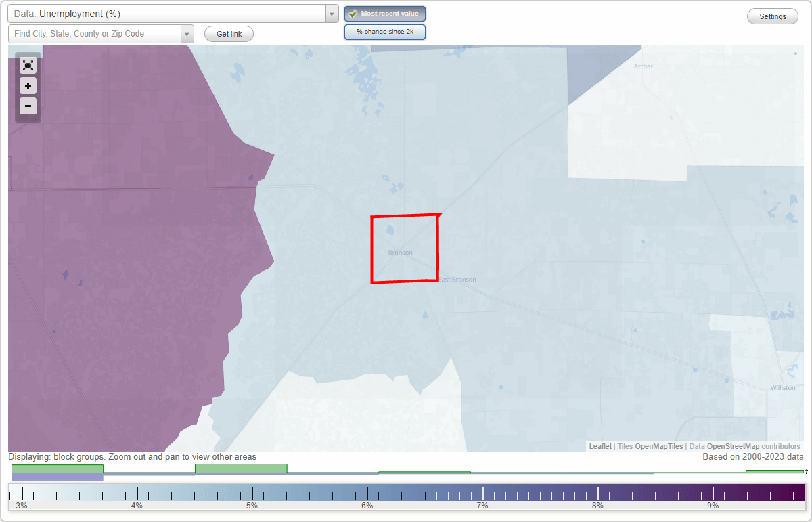Click the Leaflet attribution link
The height and width of the screenshot is (522, 812).
coord(600,446)
